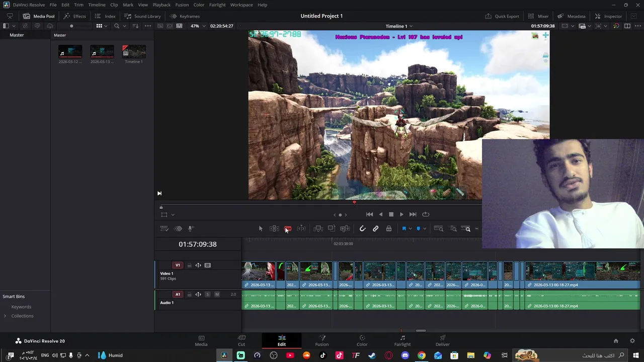
Task: Lock the Video 1 track
Action: pyautogui.click(x=189, y=265)
